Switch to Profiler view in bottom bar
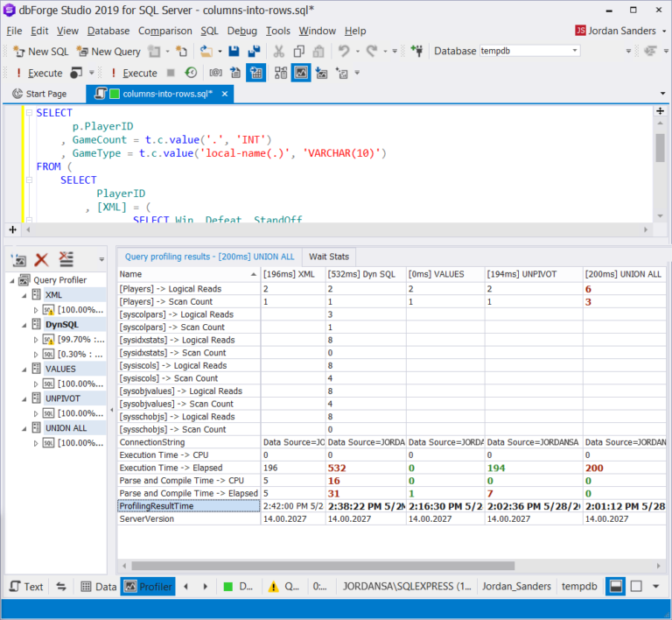Viewport: 672px width, 620px height. 148,587
